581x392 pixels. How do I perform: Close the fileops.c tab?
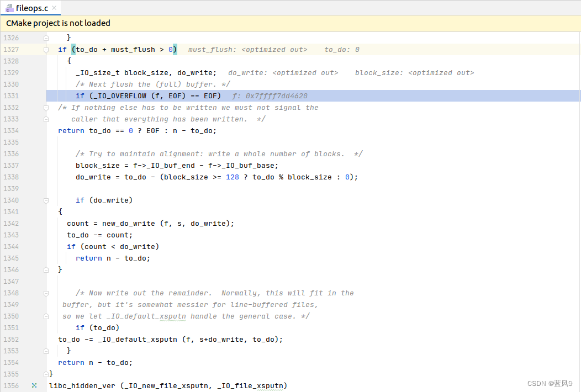[54, 8]
